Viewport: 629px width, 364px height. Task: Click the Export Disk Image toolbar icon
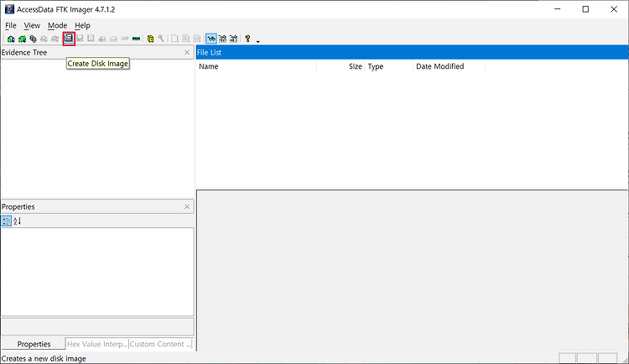click(x=80, y=39)
